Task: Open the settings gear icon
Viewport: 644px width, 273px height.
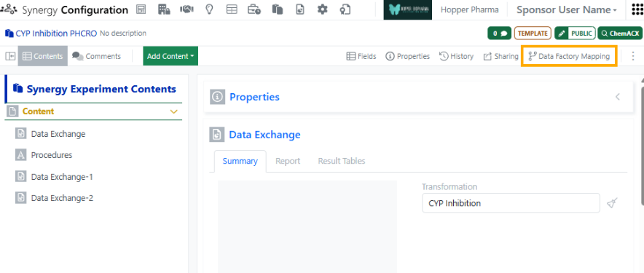Action: coord(323,9)
